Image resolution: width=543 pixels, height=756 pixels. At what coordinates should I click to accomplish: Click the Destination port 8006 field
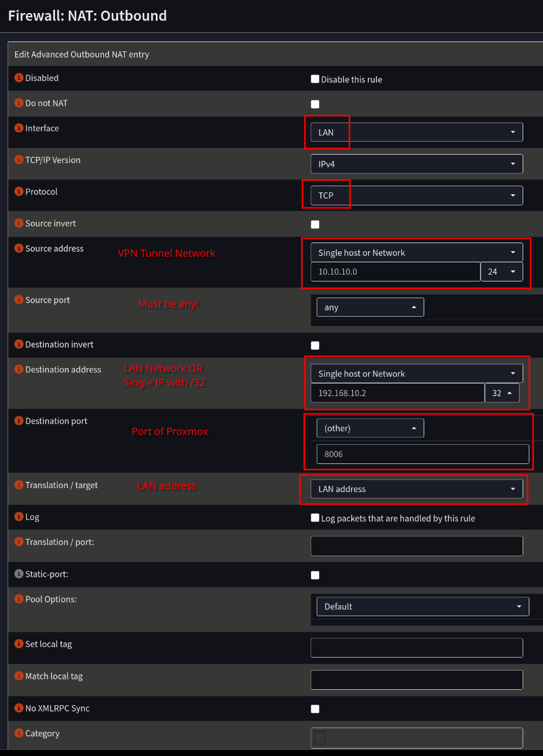tap(422, 454)
